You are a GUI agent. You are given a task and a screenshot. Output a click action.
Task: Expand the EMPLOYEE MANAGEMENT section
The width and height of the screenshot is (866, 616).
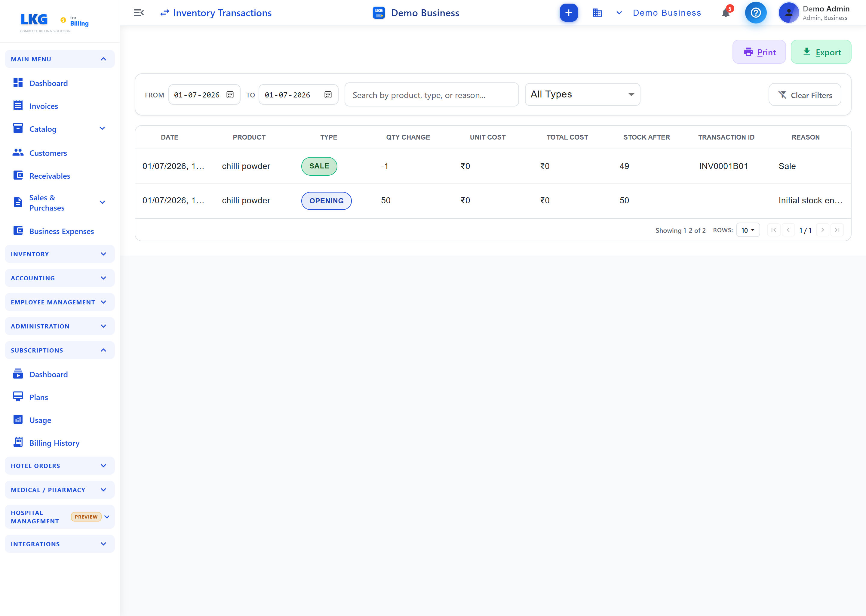coord(60,302)
